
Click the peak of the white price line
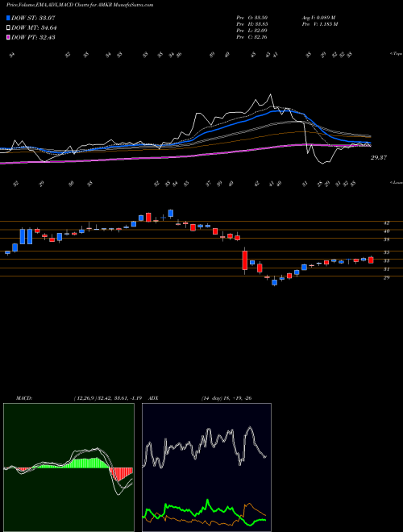270,94
